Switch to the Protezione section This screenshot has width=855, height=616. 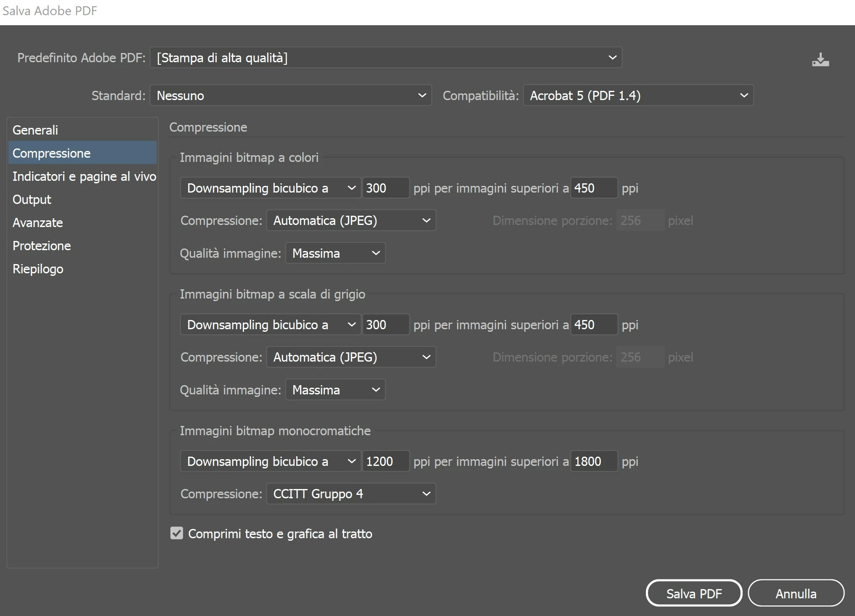pyautogui.click(x=42, y=246)
